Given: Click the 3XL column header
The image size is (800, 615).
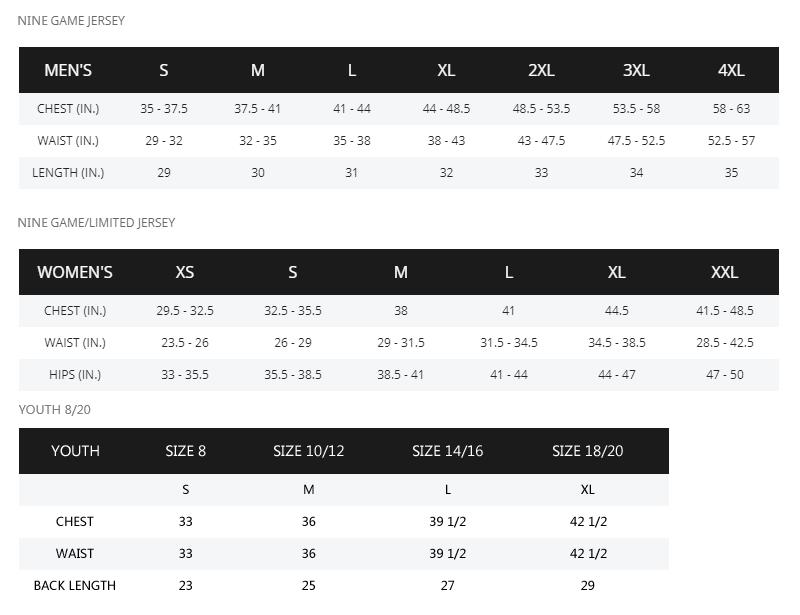Looking at the screenshot, I should pos(636,70).
